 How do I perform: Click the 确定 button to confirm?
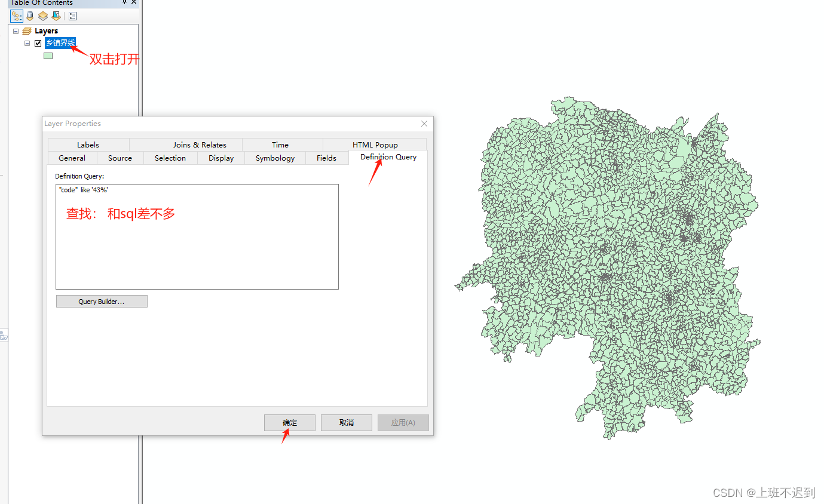point(289,422)
